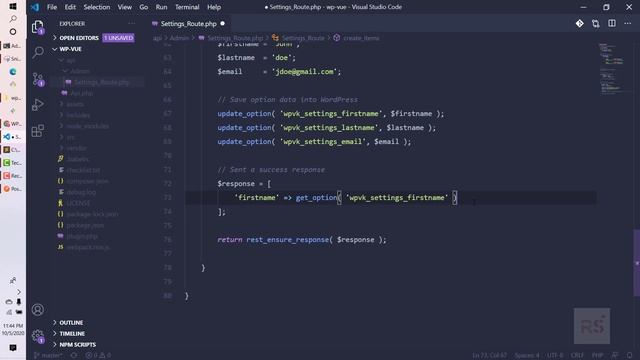This screenshot has height=360, width=640.
Task: Change the Spaces indentation setting in status bar
Action: click(527, 355)
